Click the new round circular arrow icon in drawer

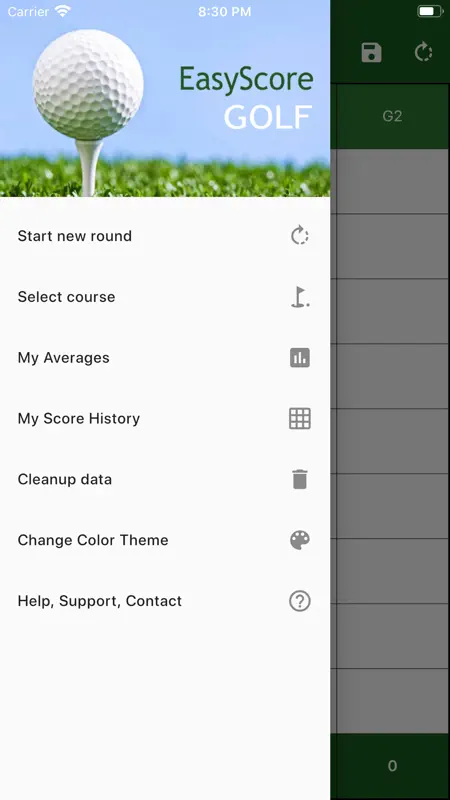point(299,236)
